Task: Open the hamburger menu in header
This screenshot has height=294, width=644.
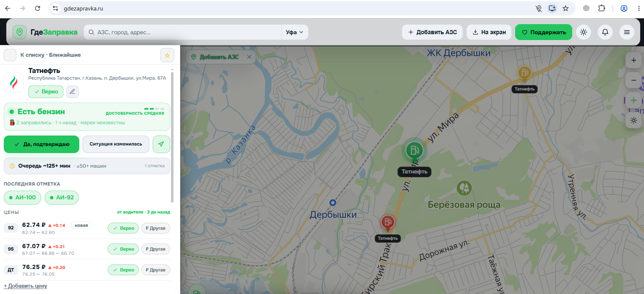Action: click(x=626, y=32)
